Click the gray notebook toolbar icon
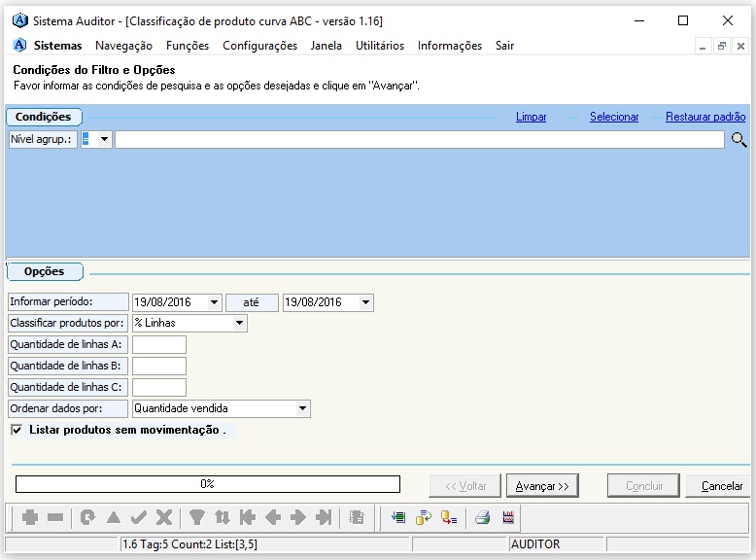This screenshot has width=756, height=560. pos(357,517)
